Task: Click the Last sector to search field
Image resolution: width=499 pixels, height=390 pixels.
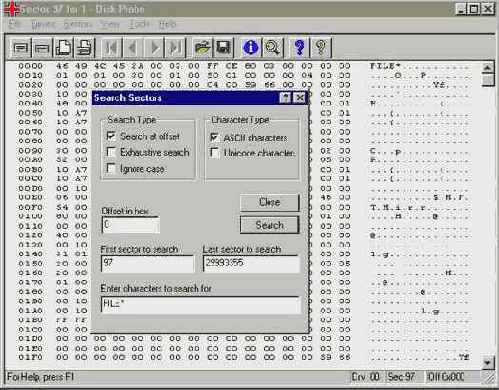Action: point(251,264)
